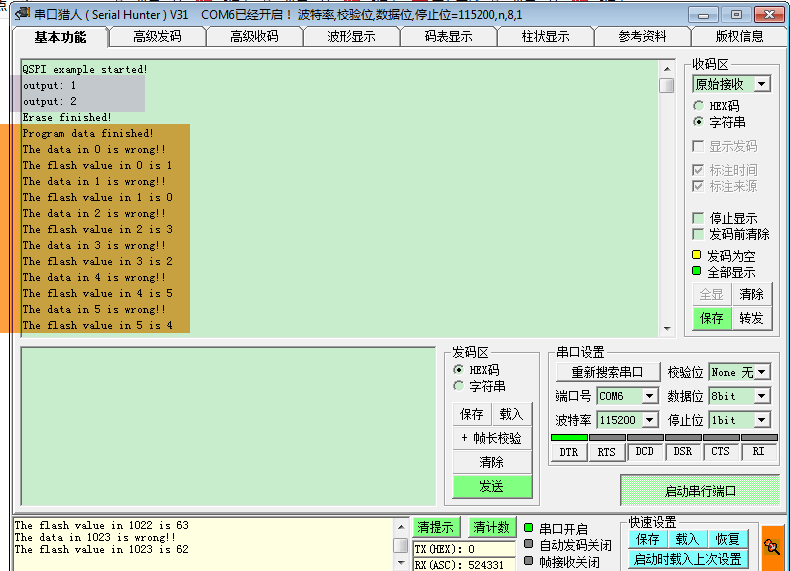Click the orange search icon at bottom right
The height and width of the screenshot is (571, 790).
772,546
